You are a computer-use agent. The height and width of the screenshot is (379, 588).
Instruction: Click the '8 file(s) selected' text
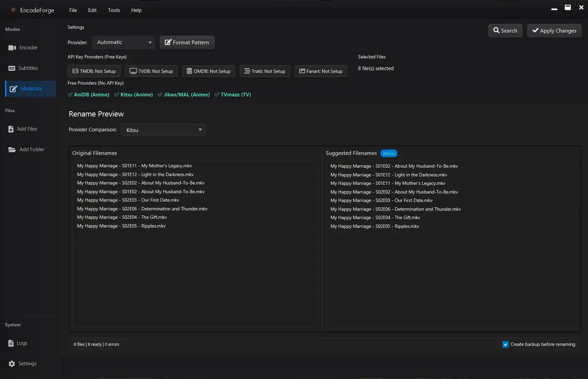coord(376,68)
